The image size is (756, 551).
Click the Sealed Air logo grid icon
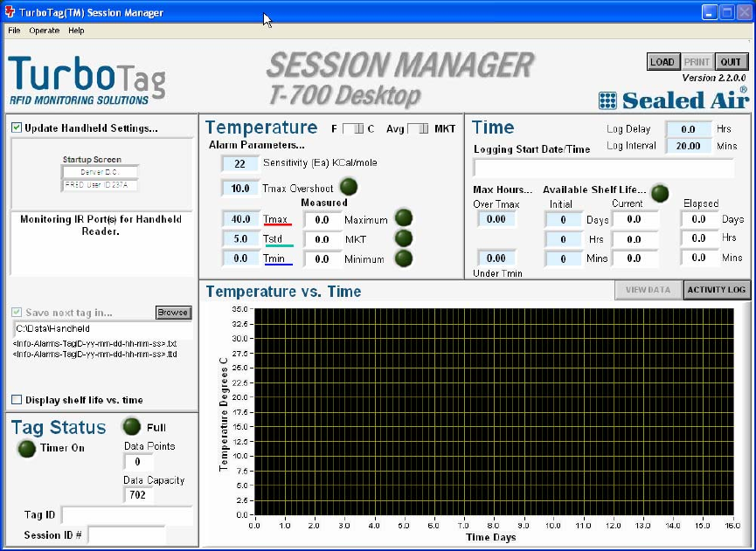tap(607, 100)
